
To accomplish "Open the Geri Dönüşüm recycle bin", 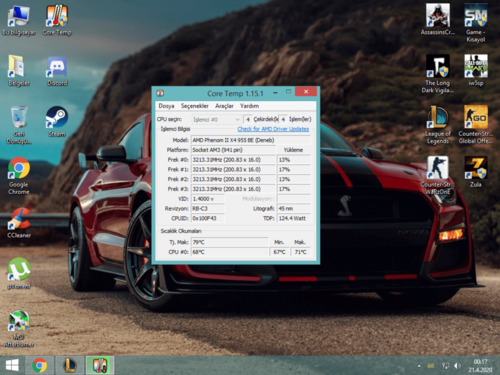I will pos(19,125).
